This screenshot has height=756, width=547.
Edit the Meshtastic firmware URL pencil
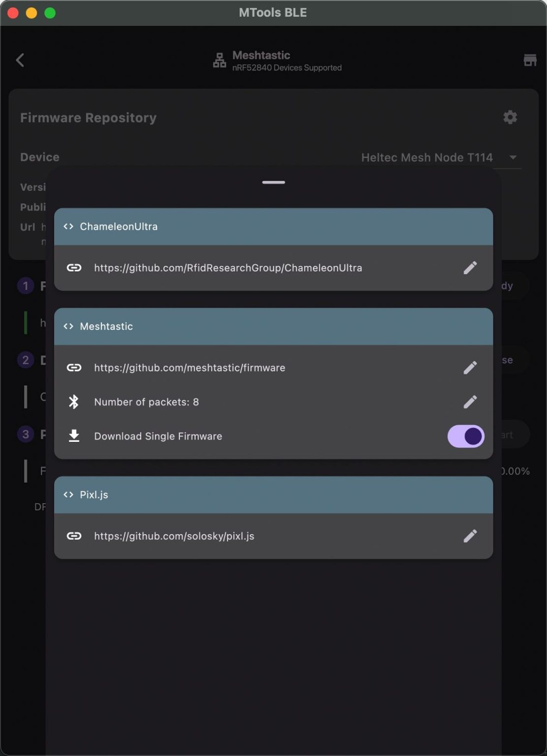470,368
